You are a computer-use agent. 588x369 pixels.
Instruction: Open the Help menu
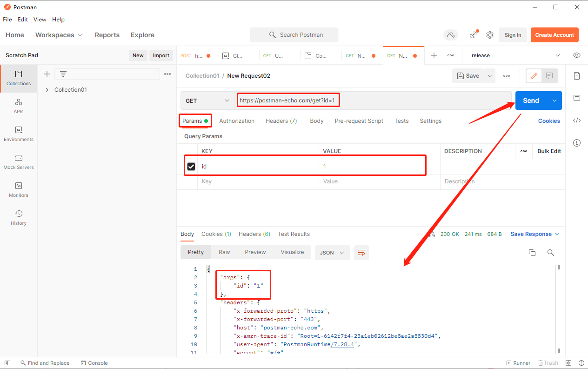(58, 20)
